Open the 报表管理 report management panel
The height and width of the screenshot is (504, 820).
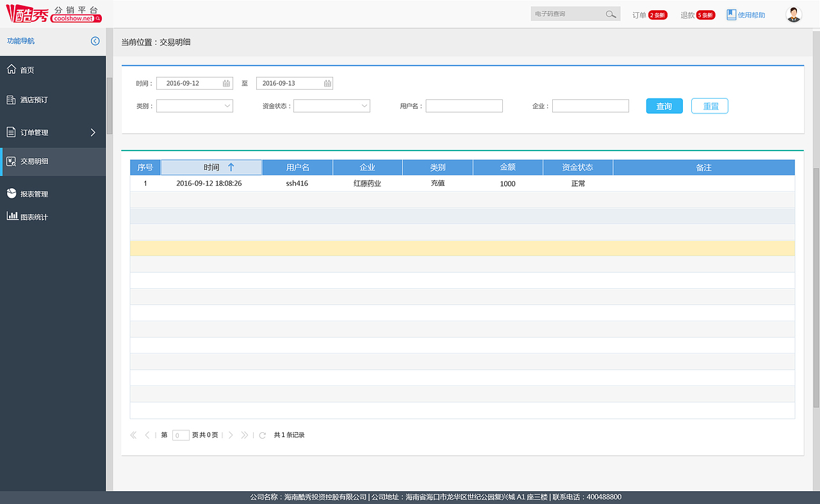click(10, 193)
